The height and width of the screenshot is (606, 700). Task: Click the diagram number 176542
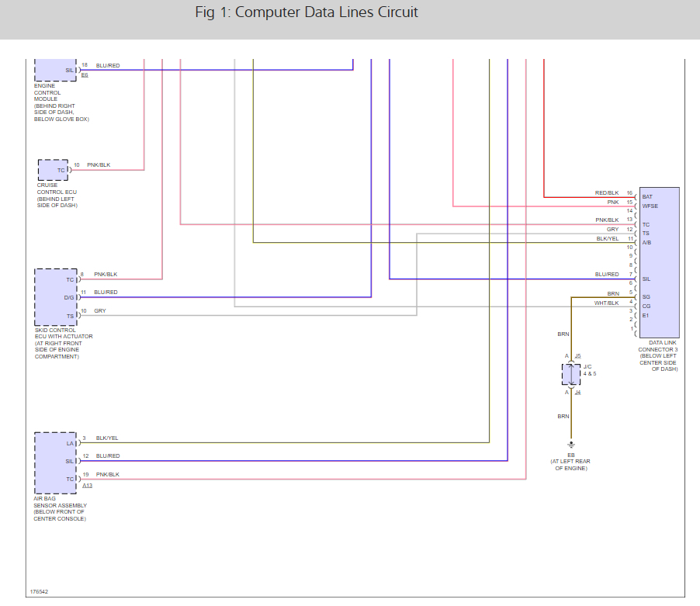(39, 592)
